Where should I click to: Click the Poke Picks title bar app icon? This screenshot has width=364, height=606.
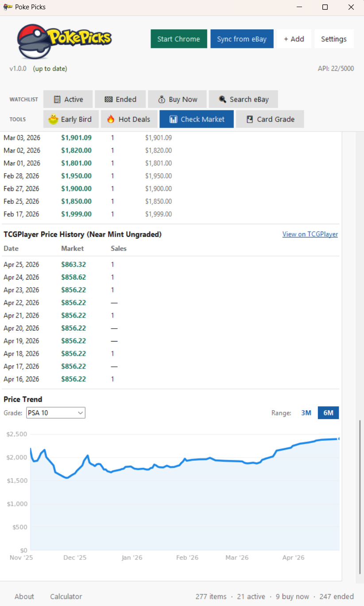[8, 7]
